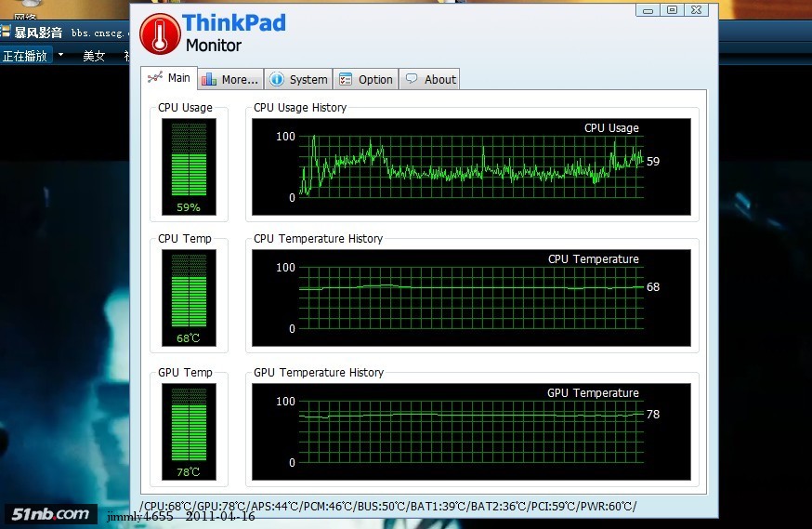Click the bar chart icon on More tab
This screenshot has width=812, height=529.
[x=209, y=79]
